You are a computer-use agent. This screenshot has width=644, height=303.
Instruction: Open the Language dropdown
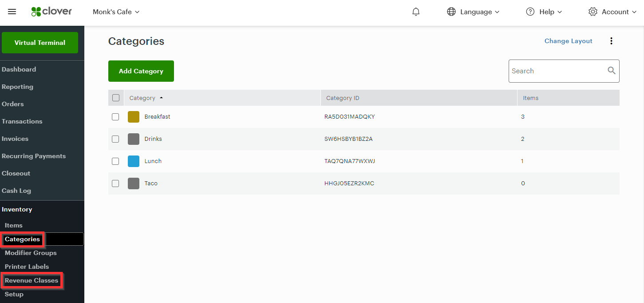coord(480,12)
